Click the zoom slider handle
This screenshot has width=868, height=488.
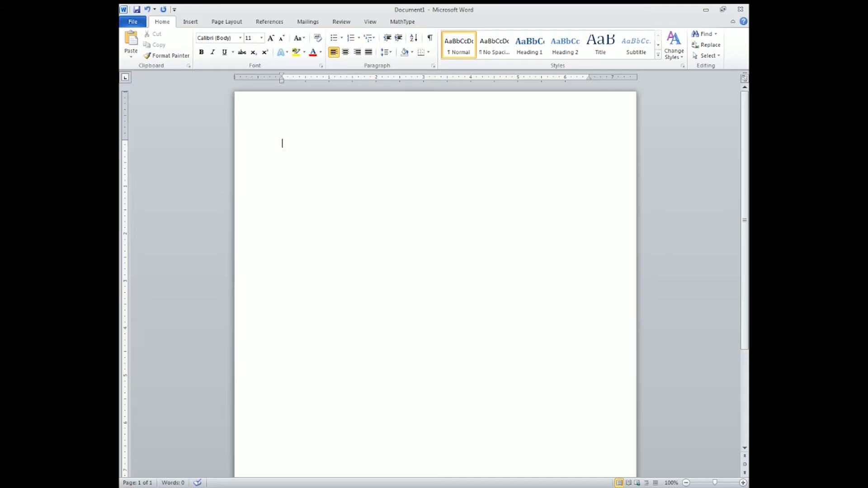(x=715, y=483)
